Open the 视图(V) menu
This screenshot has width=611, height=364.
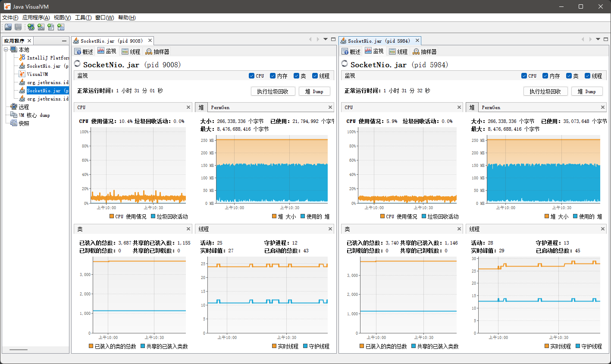[x=62, y=18]
